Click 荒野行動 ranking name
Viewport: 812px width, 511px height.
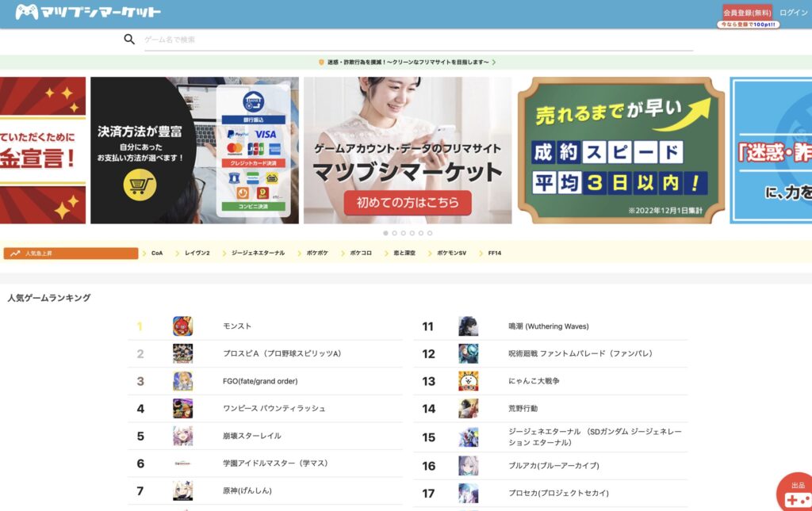tap(523, 409)
